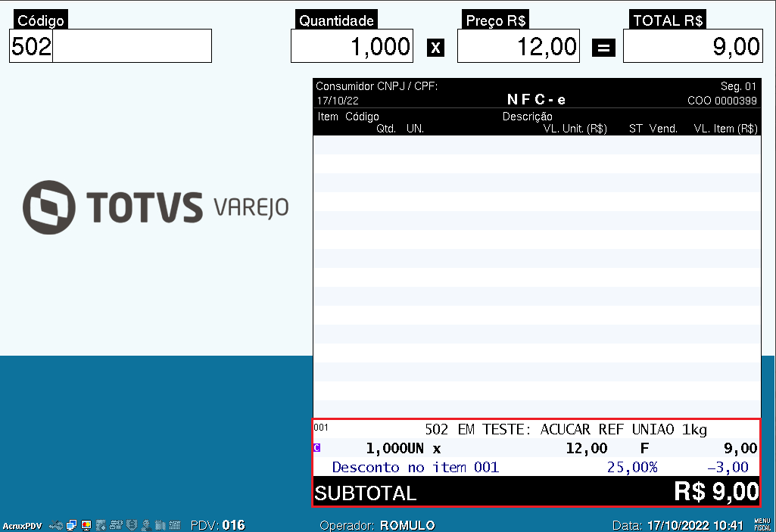Click the Preço R$ field showing 12,00
Image resolution: width=776 pixels, height=532 pixels.
coord(518,45)
